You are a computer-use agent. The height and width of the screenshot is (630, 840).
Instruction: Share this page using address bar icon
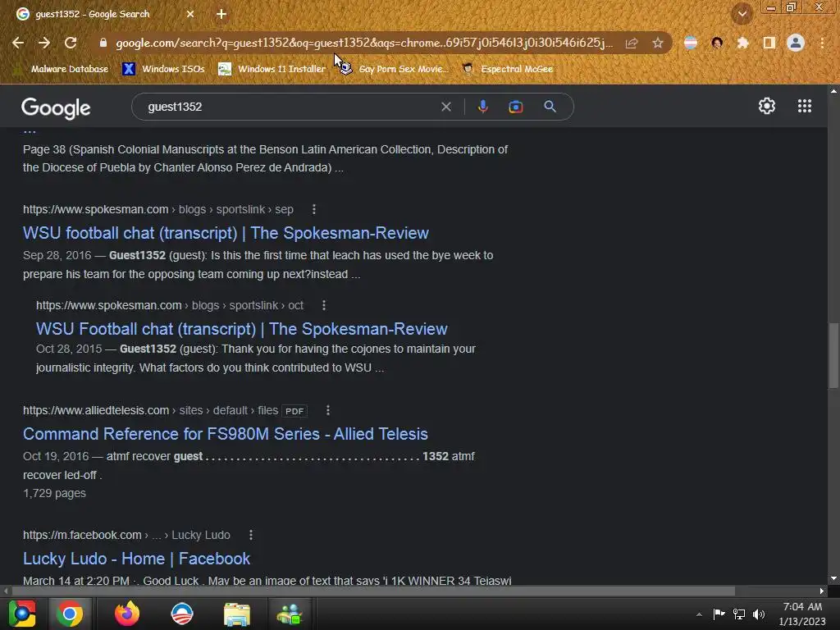pos(632,43)
